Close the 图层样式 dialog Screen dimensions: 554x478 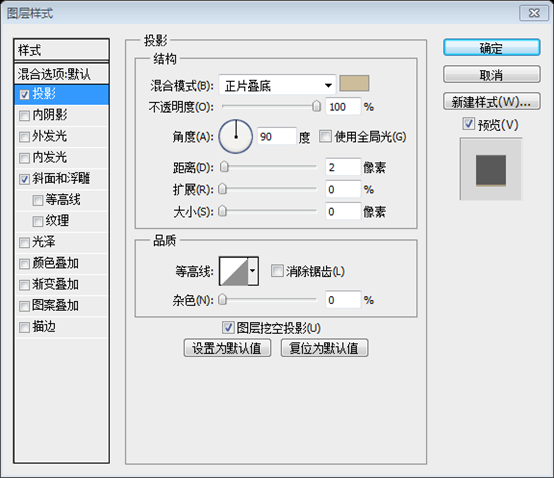(x=534, y=13)
